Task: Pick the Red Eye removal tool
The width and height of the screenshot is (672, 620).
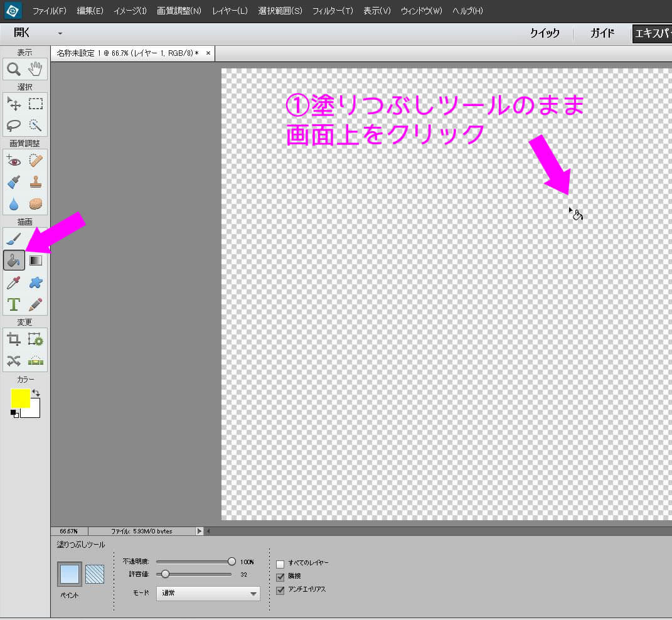Action: pyautogui.click(x=14, y=161)
